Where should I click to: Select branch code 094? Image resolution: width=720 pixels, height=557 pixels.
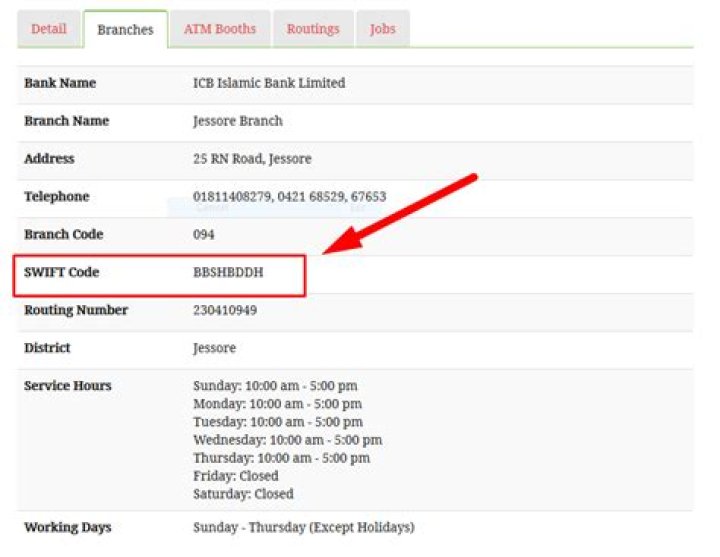203,235
